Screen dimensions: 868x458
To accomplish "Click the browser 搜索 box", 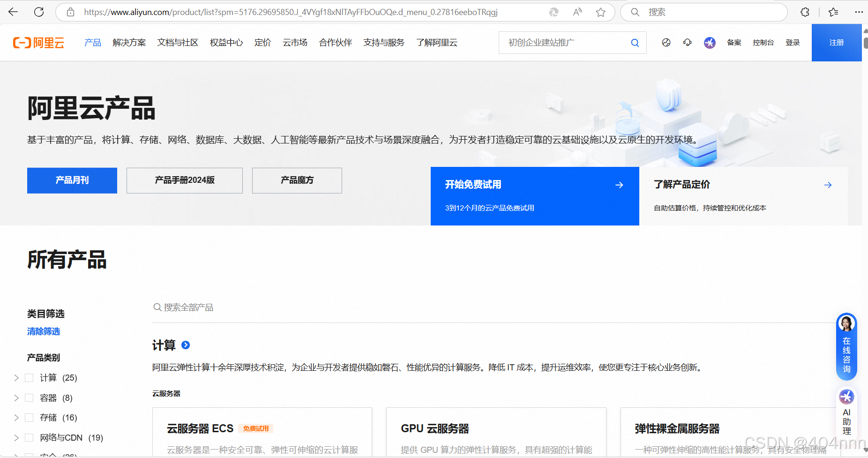I will click(x=704, y=12).
